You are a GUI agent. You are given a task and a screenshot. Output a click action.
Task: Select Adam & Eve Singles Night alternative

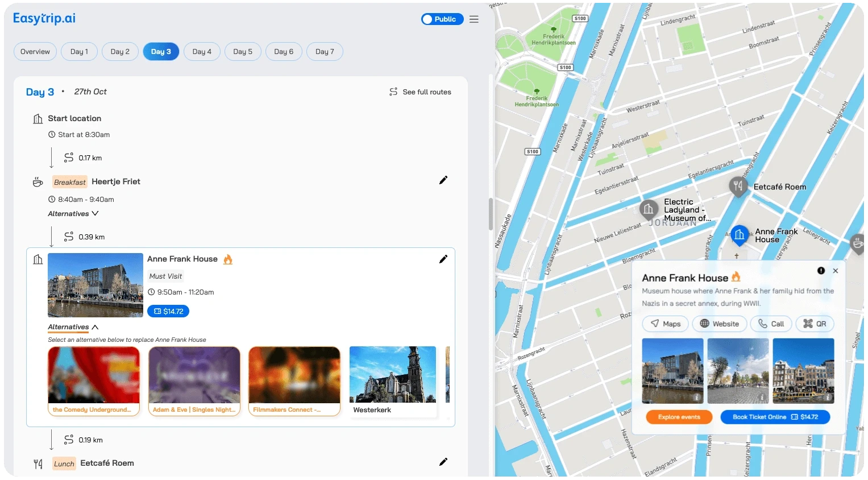(194, 381)
